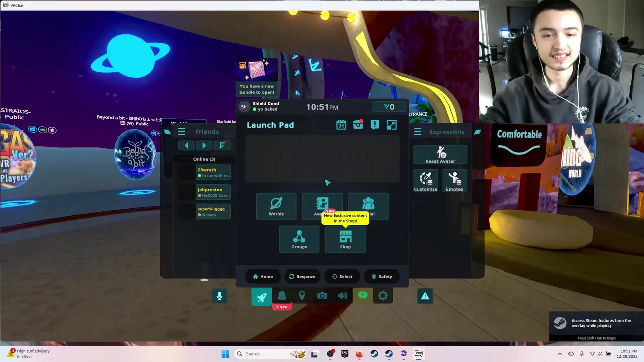Click the New Exclusive content Shop tooltip
Screen dimensions: 644x362
coord(345,218)
